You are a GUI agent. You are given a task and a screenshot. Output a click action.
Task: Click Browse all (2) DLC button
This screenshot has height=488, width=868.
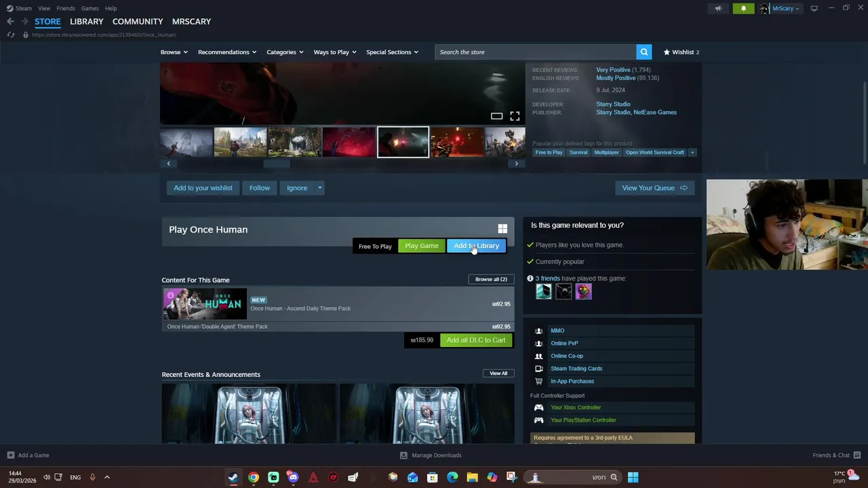tap(491, 279)
